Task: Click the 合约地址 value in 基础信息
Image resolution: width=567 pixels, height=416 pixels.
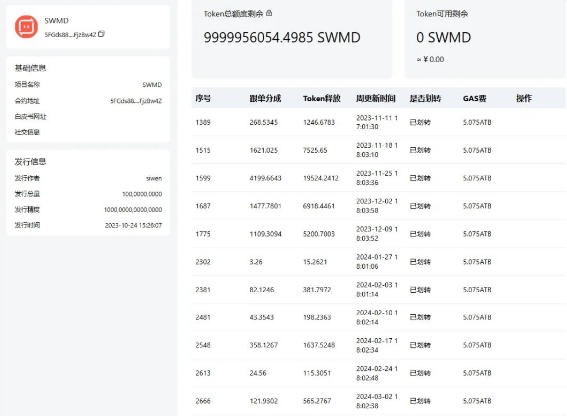Action: pyautogui.click(x=136, y=101)
